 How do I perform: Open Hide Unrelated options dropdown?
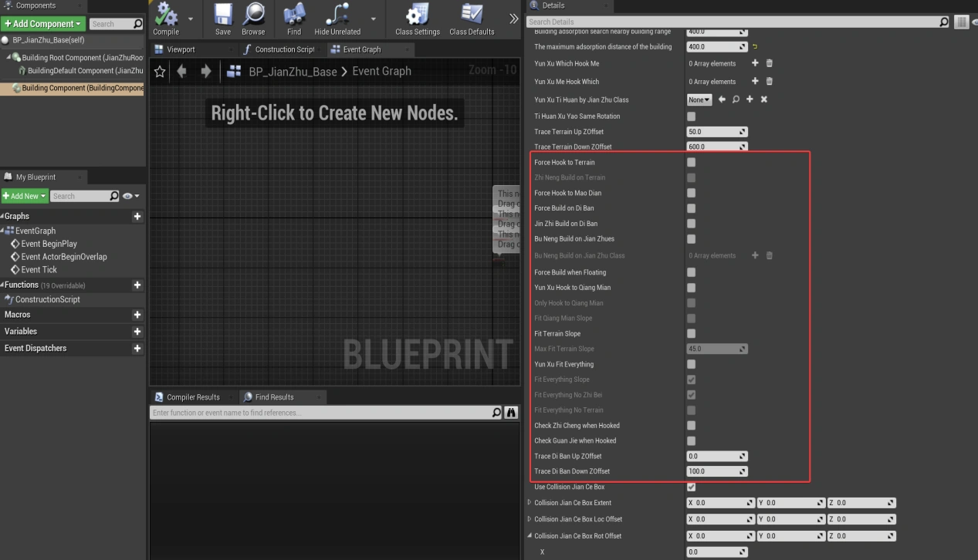374,19
